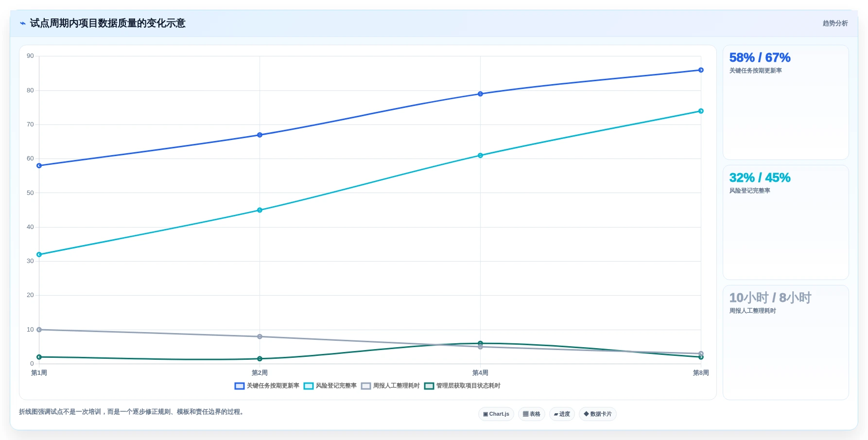Click green line data point at 第4周
868x440 pixels.
tap(480, 343)
